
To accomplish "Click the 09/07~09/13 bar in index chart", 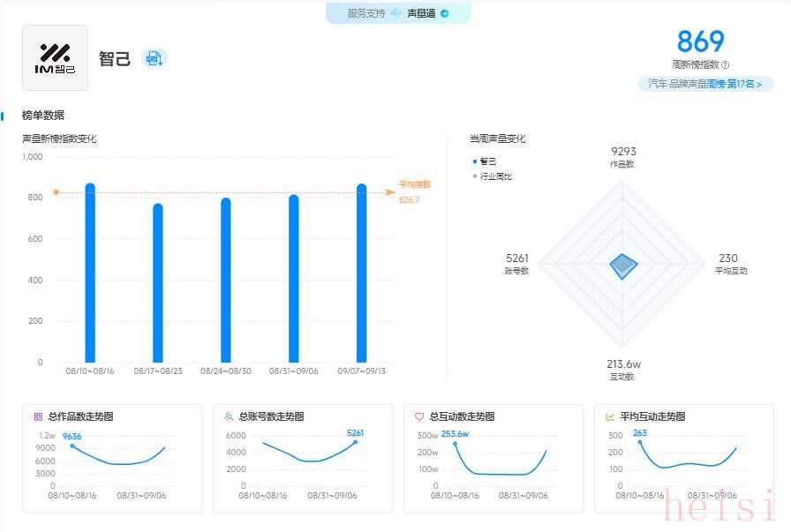I will [x=361, y=273].
